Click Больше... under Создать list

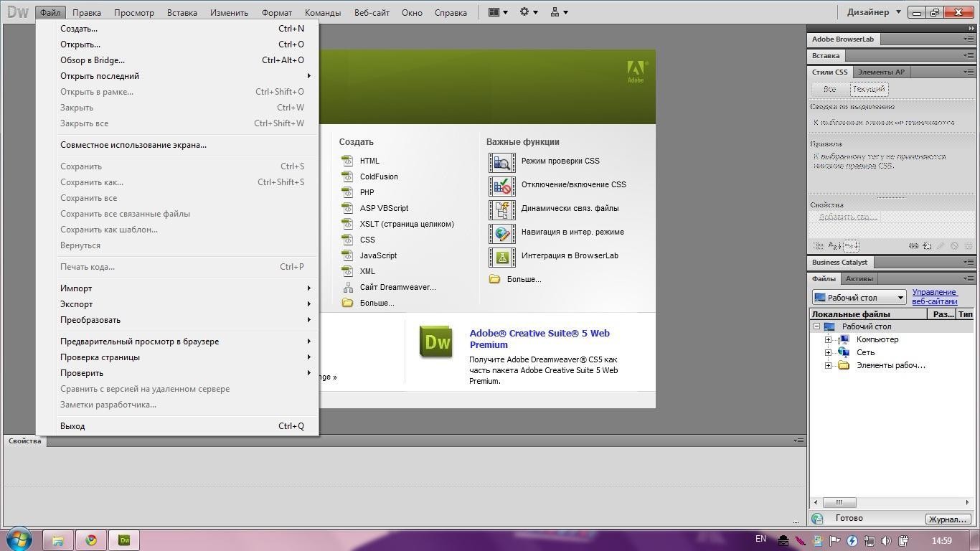(377, 303)
